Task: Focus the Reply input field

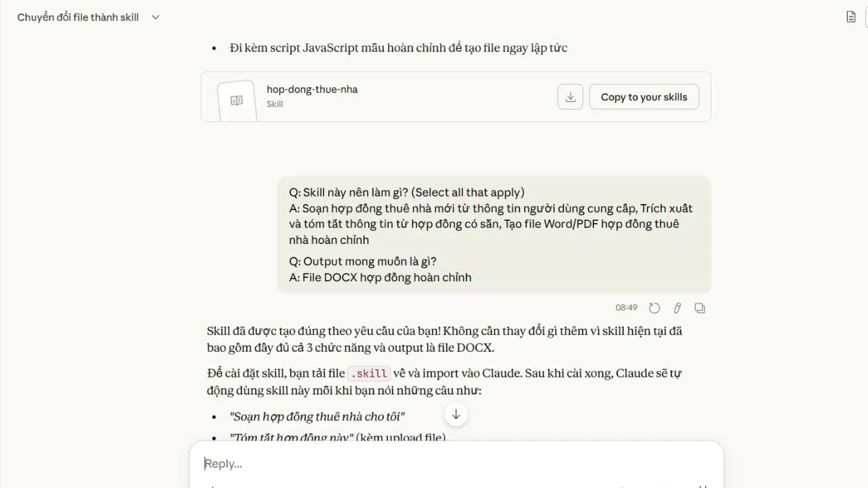Action: (456, 464)
